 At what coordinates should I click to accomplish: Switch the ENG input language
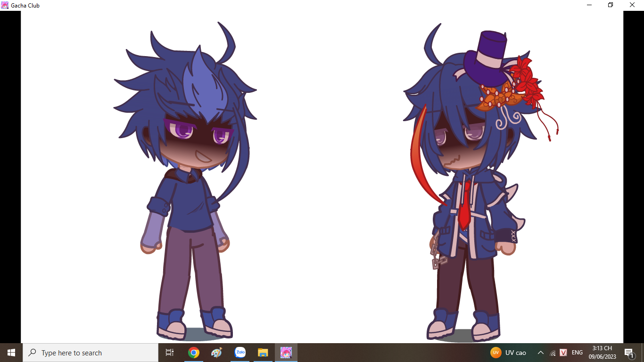[x=577, y=353]
